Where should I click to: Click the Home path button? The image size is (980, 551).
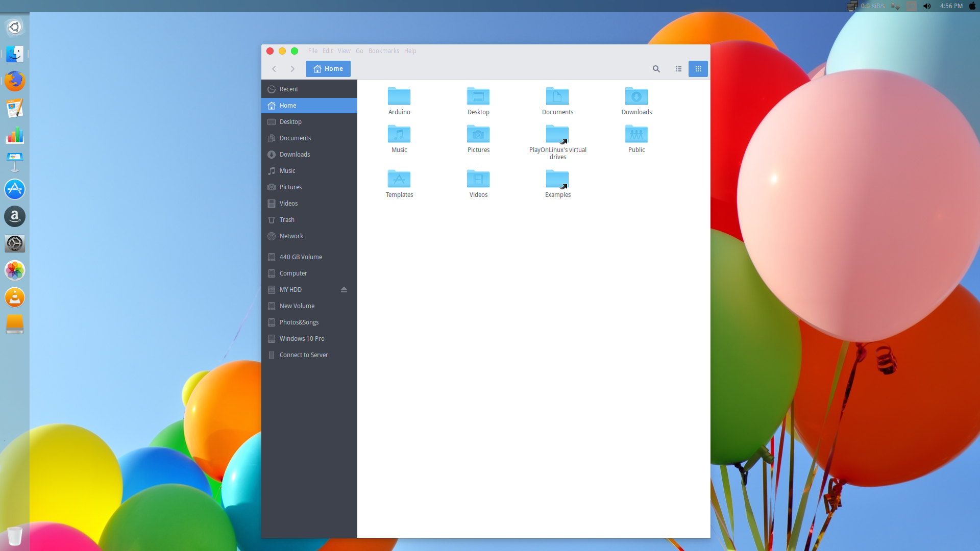(x=328, y=69)
